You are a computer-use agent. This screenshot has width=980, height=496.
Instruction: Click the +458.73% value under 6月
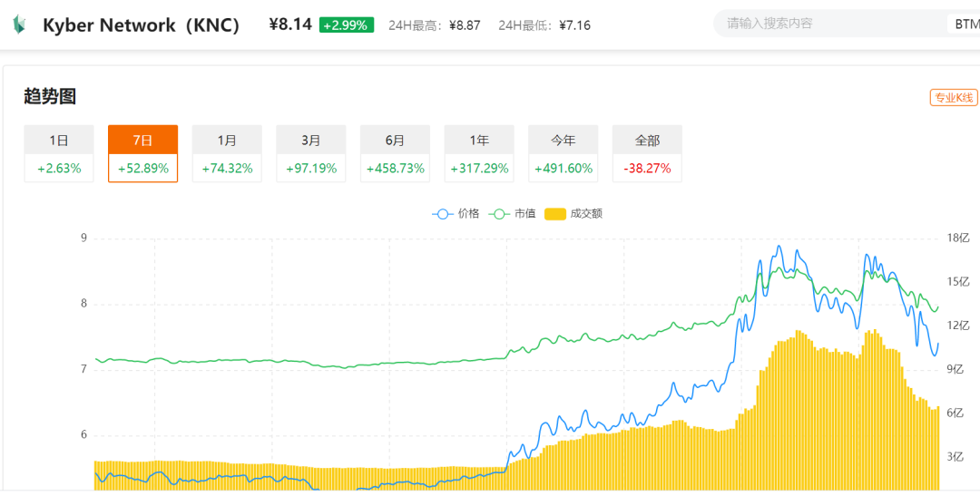[395, 169]
